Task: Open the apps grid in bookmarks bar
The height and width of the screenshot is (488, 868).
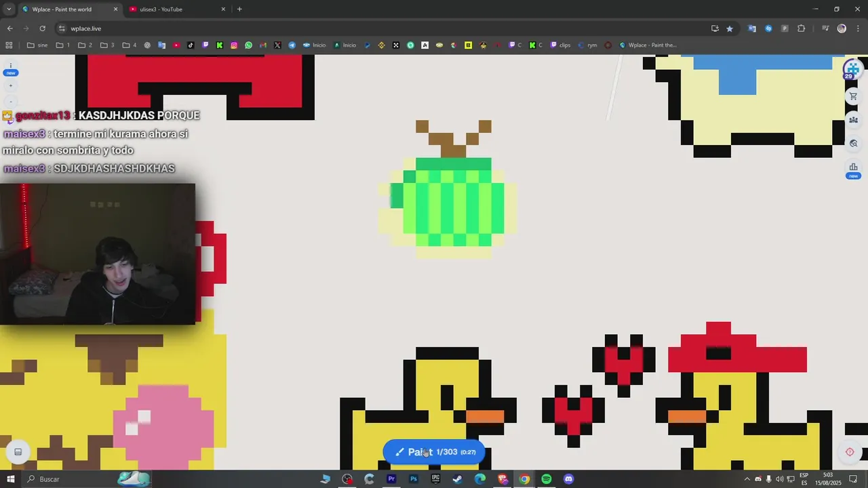Action: coord(9,45)
